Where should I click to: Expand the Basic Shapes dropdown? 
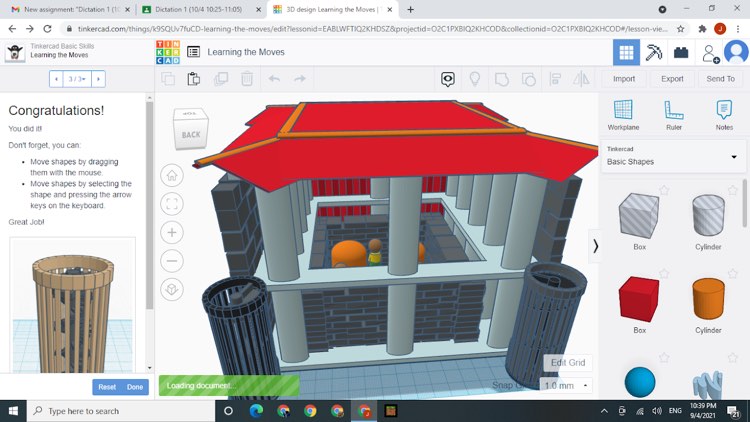(673, 156)
